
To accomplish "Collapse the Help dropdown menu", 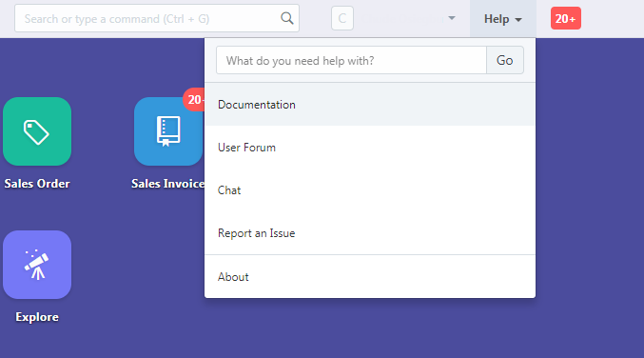I will (x=502, y=19).
